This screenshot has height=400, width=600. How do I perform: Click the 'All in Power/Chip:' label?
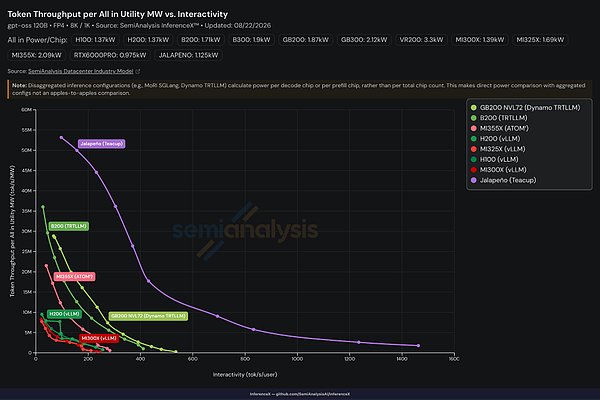[38, 40]
